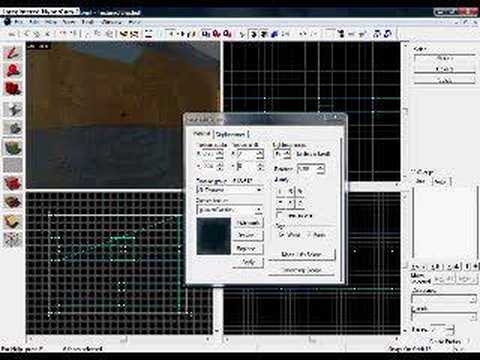
Task: Click the Texture scale Y spinner arrows
Action: pos(220,166)
